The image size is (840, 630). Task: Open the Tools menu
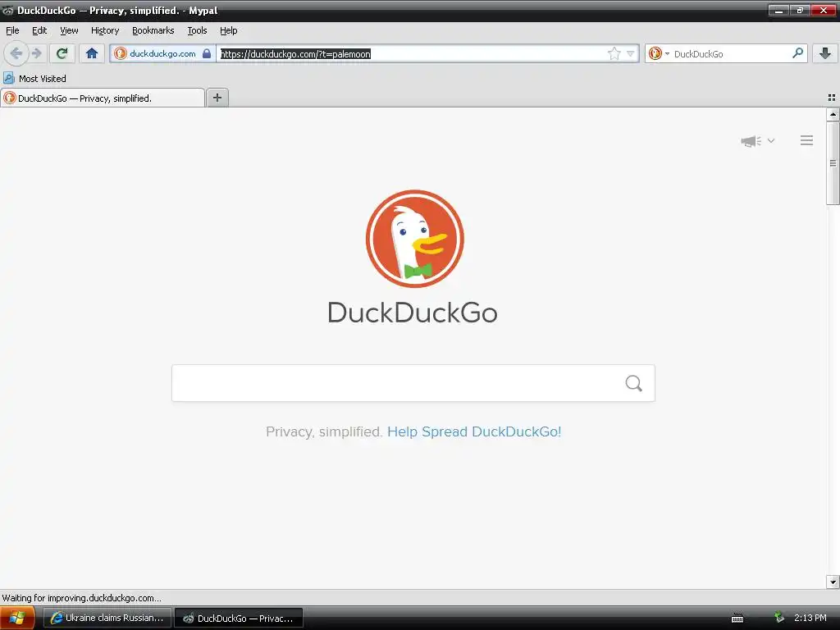point(197,30)
